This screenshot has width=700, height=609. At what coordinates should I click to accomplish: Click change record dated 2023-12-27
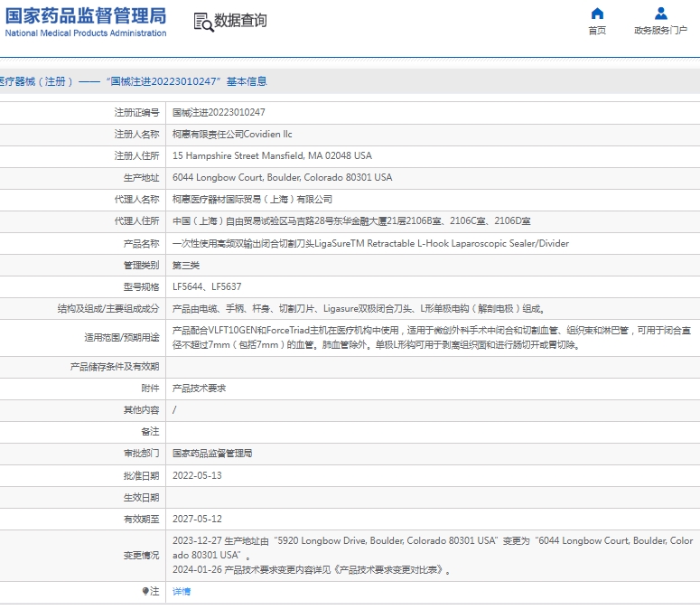(x=433, y=548)
